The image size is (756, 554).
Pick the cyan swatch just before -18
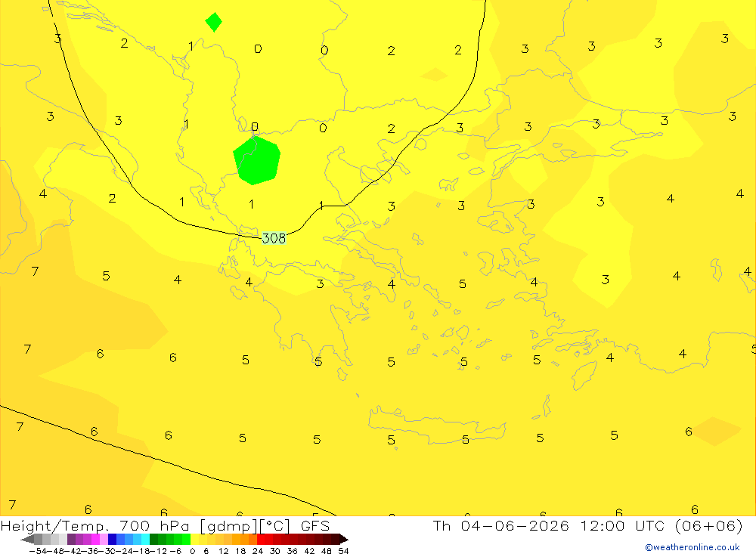(x=145, y=539)
